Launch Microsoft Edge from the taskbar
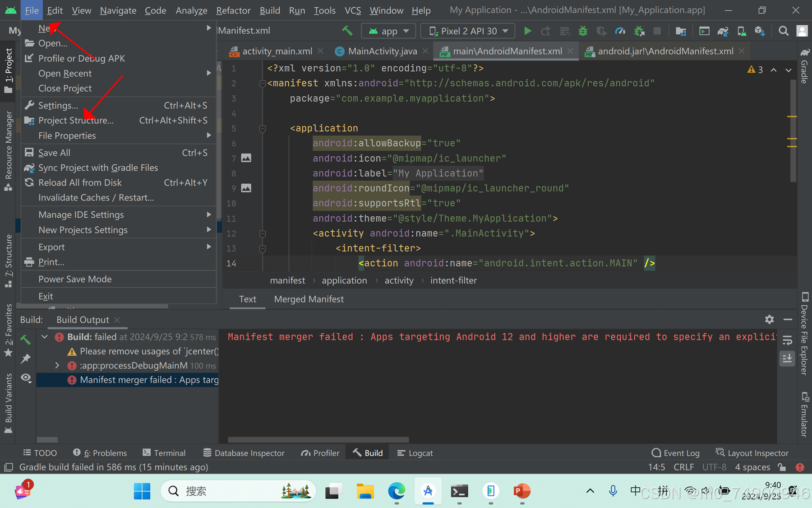 397,491
